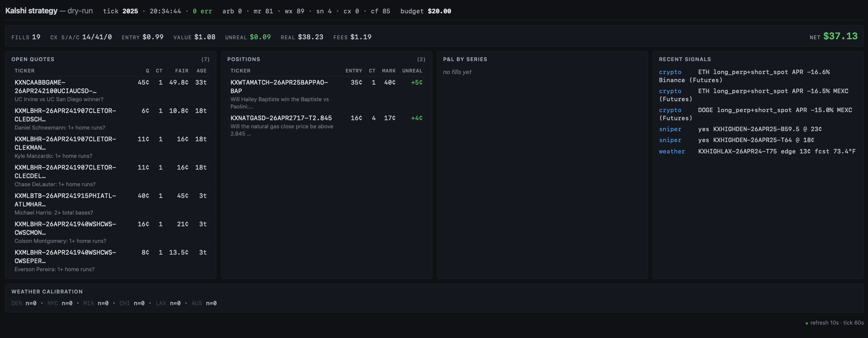This screenshot has width=868, height=338.
Task: Click the UNREAL column header in Positions
Action: tap(412, 71)
